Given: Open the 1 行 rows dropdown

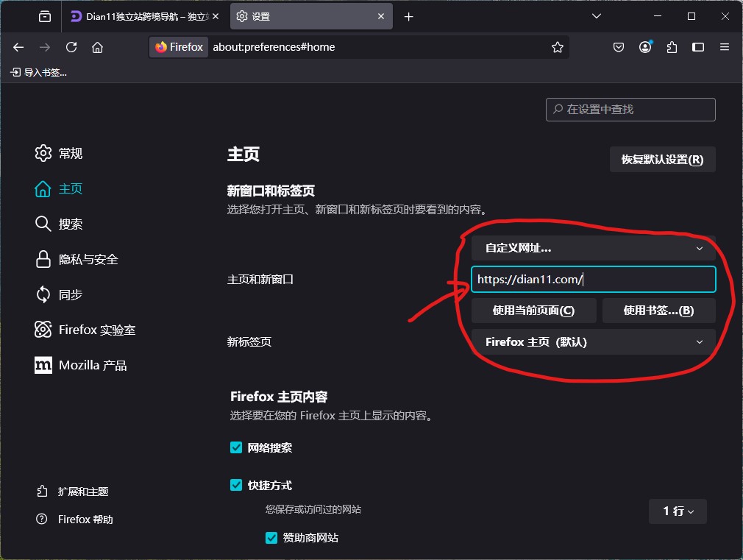Looking at the screenshot, I should click(x=678, y=511).
